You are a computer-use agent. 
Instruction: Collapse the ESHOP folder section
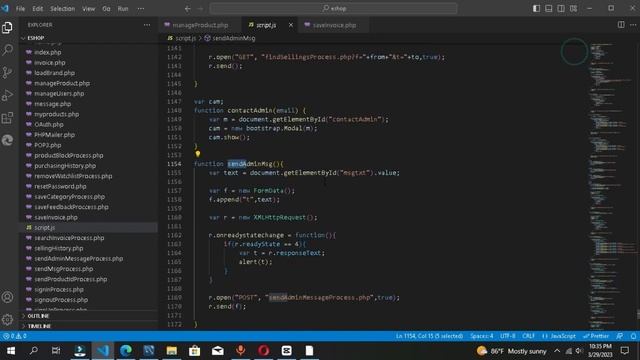pos(36,38)
